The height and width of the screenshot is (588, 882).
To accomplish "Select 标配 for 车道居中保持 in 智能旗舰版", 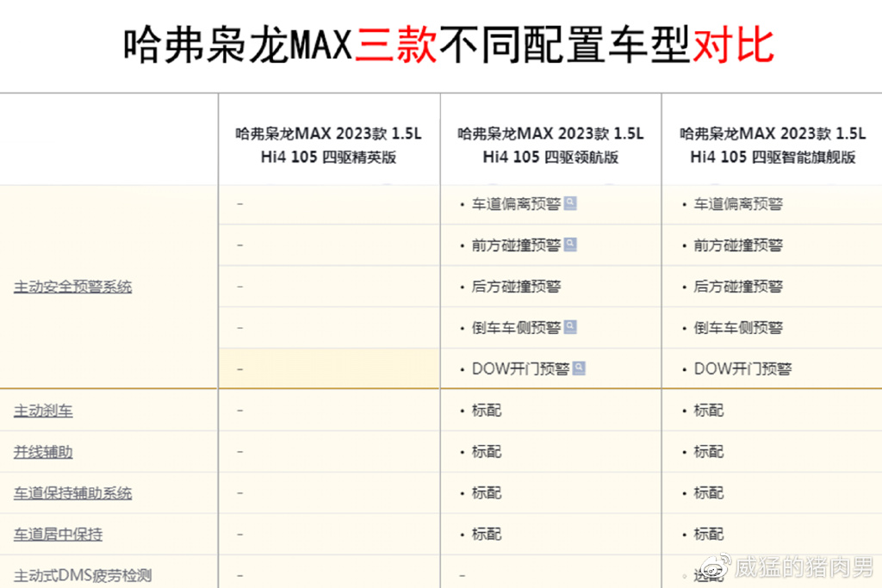I will pyautogui.click(x=709, y=534).
